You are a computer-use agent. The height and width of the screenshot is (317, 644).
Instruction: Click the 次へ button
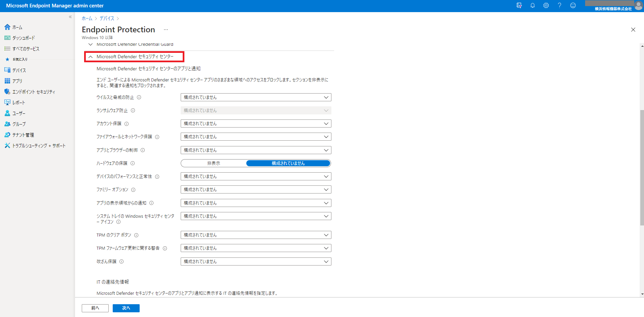[126, 308]
